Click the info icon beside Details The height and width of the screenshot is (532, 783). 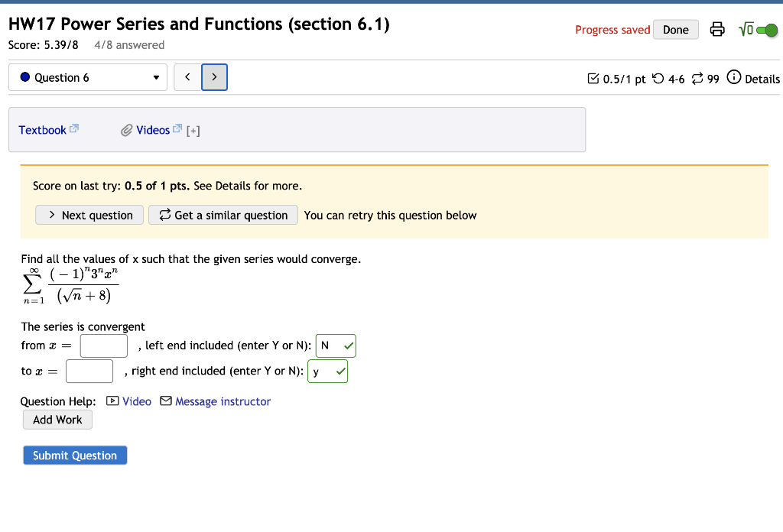click(732, 79)
